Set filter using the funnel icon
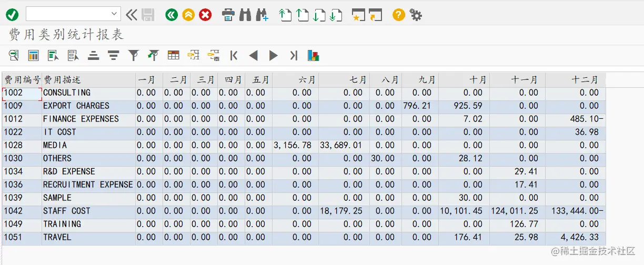 tap(134, 55)
